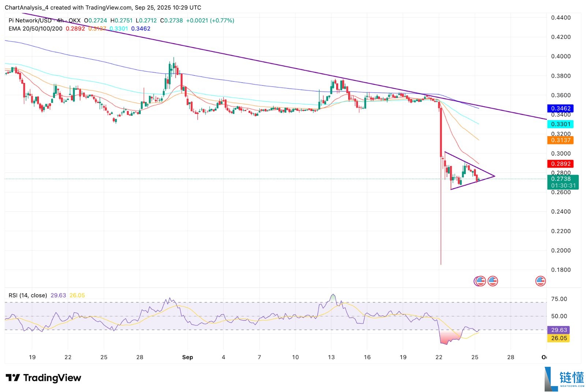The height and width of the screenshot is (392, 586).
Task: Select the 0.4400 level on price axis
Action: [x=561, y=18]
